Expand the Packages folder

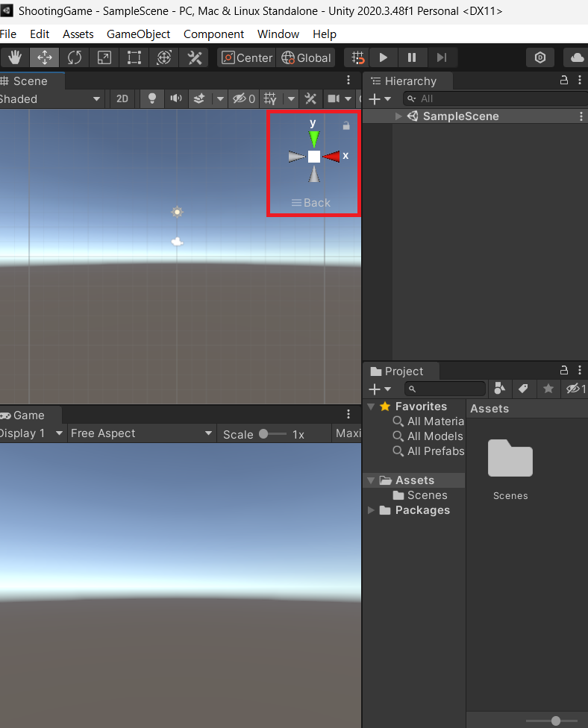tap(371, 510)
